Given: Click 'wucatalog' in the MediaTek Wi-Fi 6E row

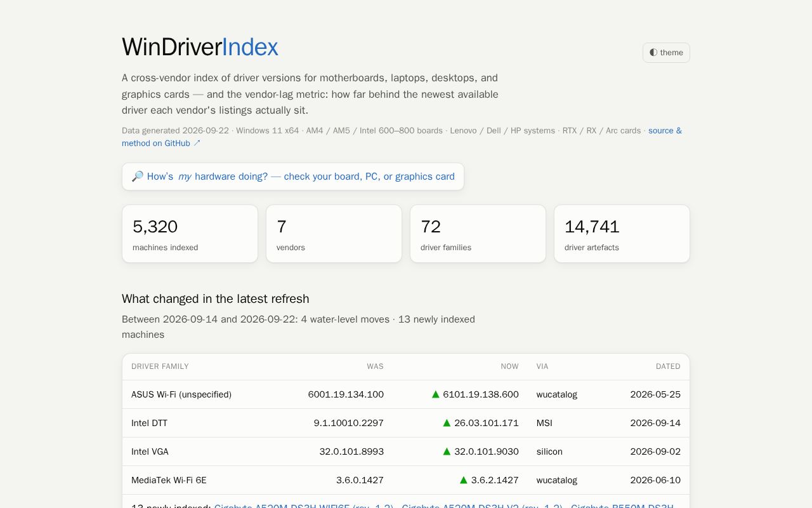Looking at the screenshot, I should [557, 480].
